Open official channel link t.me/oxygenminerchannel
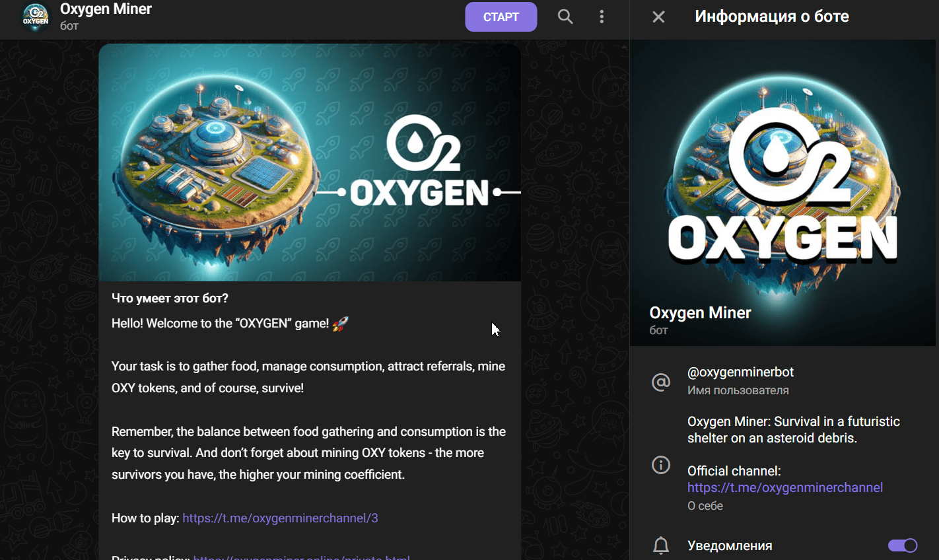This screenshot has height=560, width=939. coord(785,487)
